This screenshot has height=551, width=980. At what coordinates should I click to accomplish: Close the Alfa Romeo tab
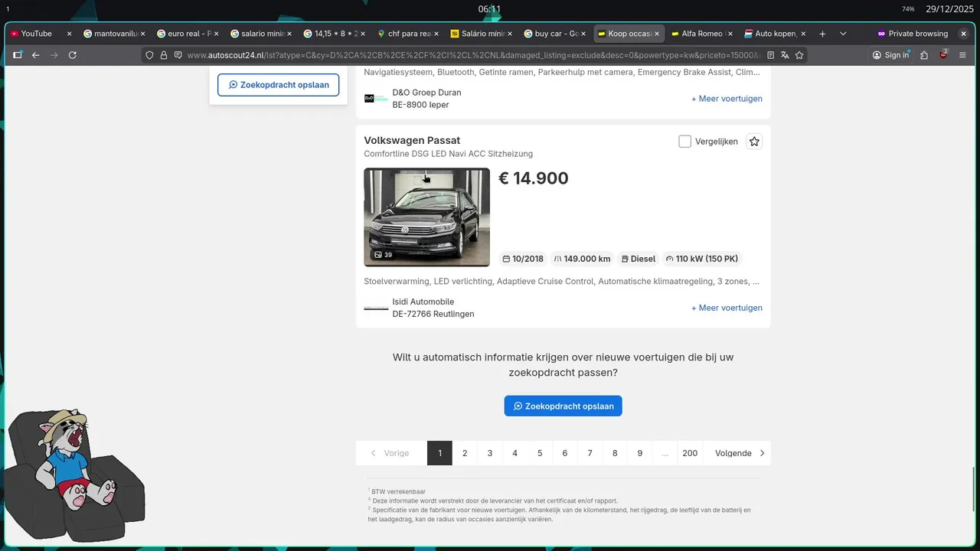pyautogui.click(x=730, y=34)
